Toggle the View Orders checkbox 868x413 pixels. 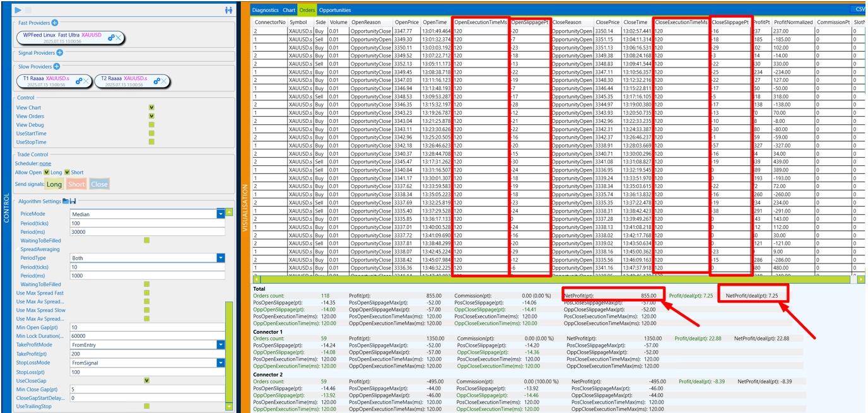click(151, 116)
